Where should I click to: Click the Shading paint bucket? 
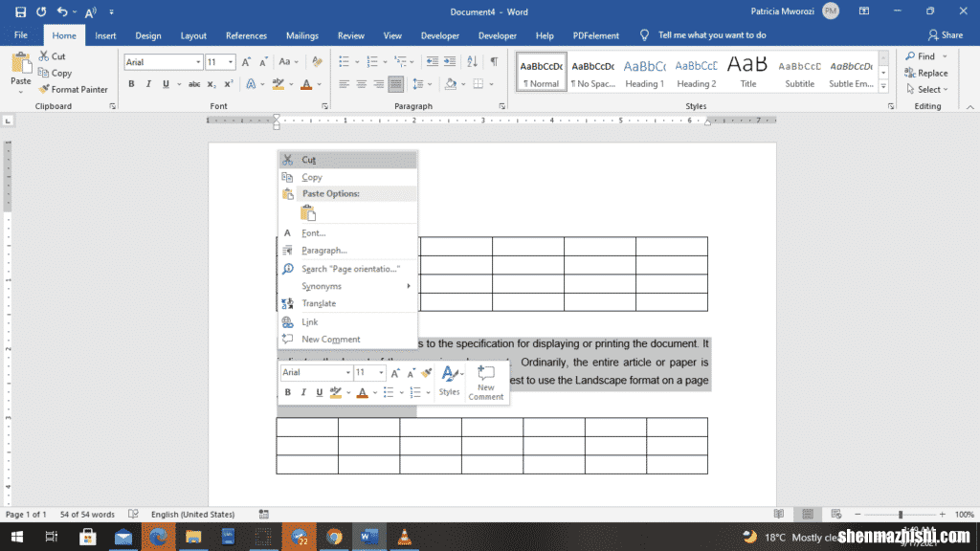click(x=451, y=84)
